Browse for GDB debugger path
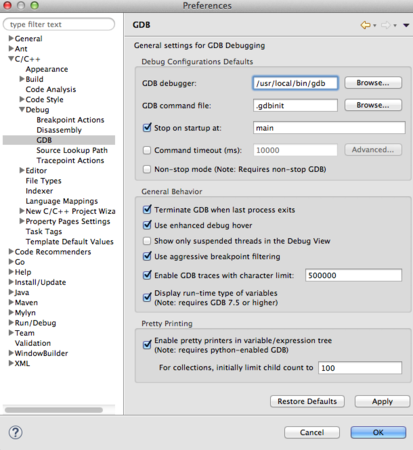 tap(373, 83)
